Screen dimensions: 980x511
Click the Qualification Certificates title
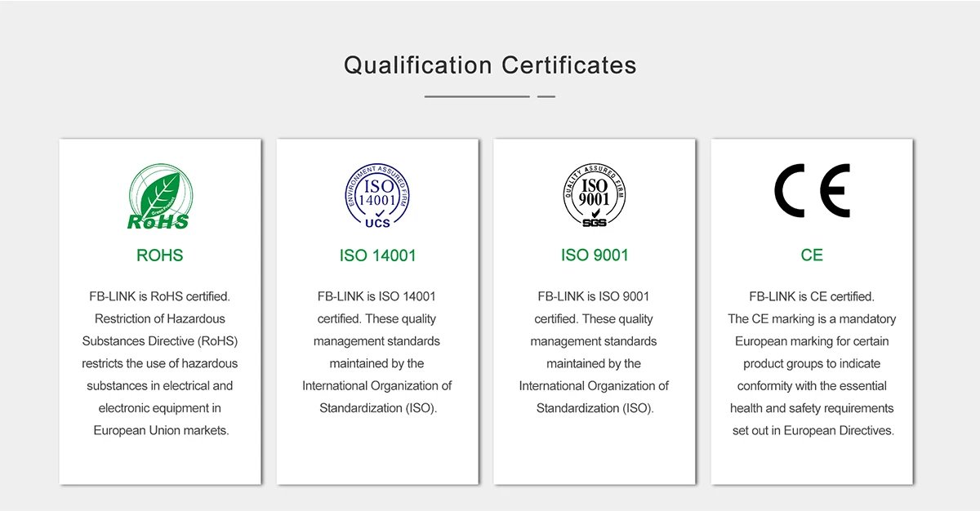pos(490,65)
